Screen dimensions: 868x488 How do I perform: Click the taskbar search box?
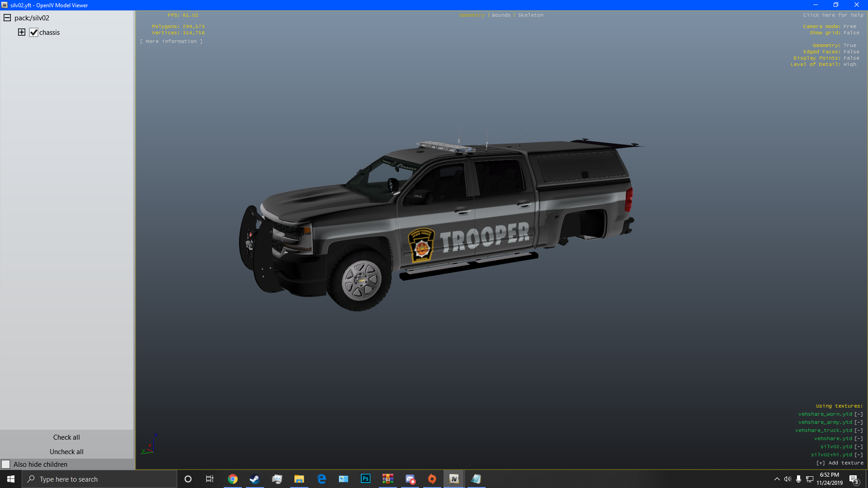[x=99, y=479]
